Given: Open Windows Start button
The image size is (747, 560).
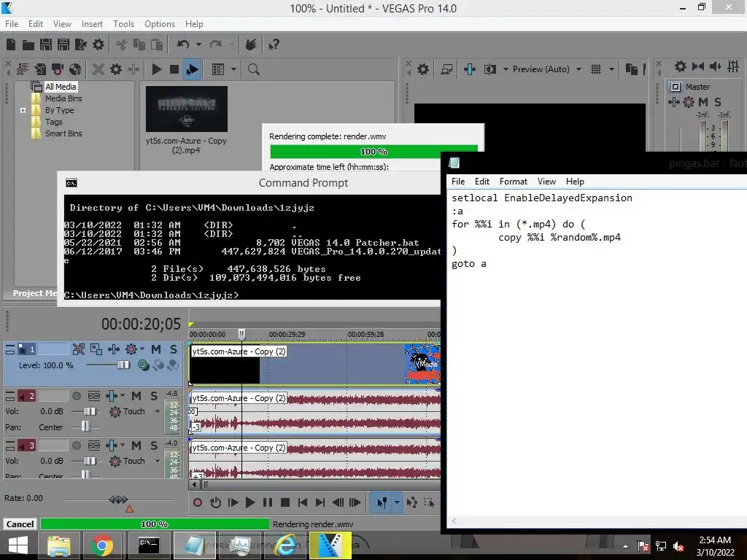Looking at the screenshot, I should tap(18, 545).
